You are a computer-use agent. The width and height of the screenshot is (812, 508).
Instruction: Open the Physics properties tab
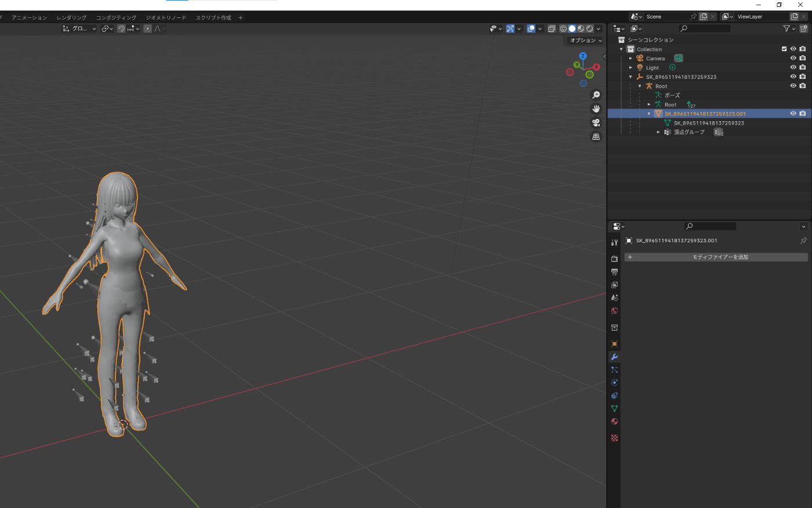(614, 383)
